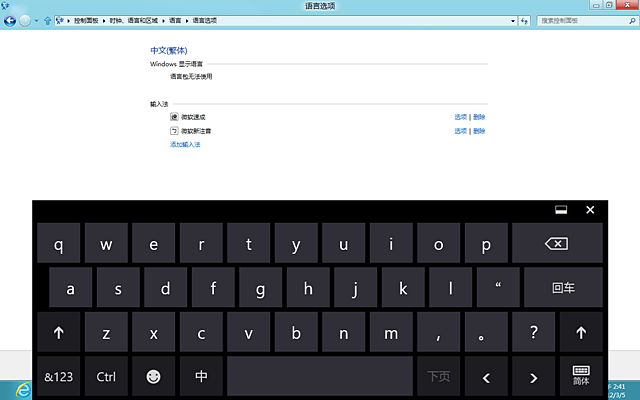Switch to &123 symbols layout
The width and height of the screenshot is (640, 400).
pyautogui.click(x=58, y=376)
